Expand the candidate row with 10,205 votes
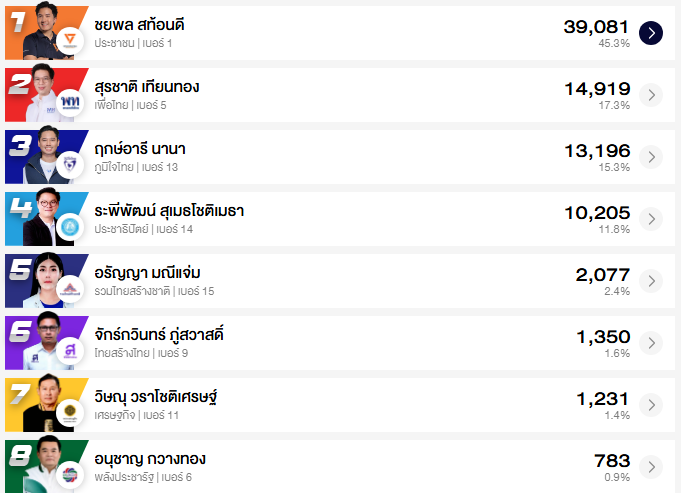 [x=651, y=219]
